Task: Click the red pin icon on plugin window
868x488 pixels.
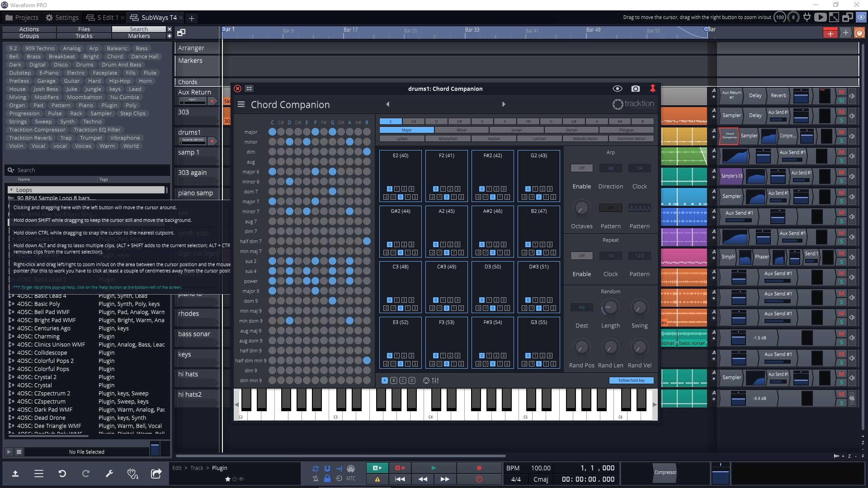Action: [x=652, y=89]
